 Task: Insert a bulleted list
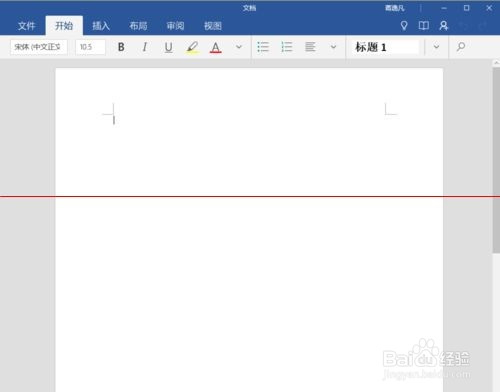[x=263, y=47]
